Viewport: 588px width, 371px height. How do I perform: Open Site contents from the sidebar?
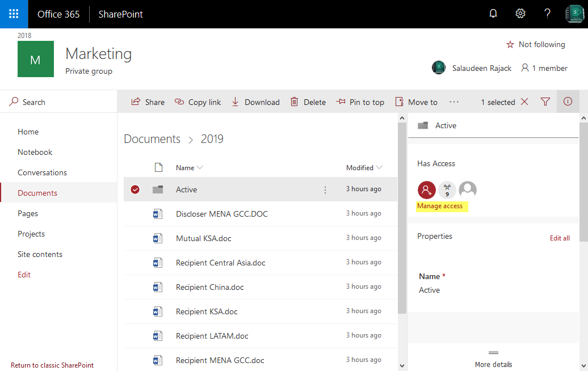click(40, 254)
